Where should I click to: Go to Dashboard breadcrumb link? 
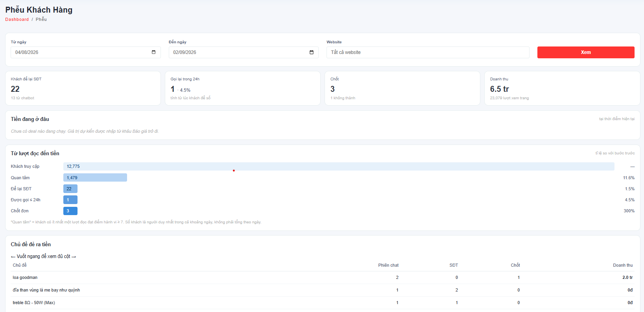click(17, 19)
